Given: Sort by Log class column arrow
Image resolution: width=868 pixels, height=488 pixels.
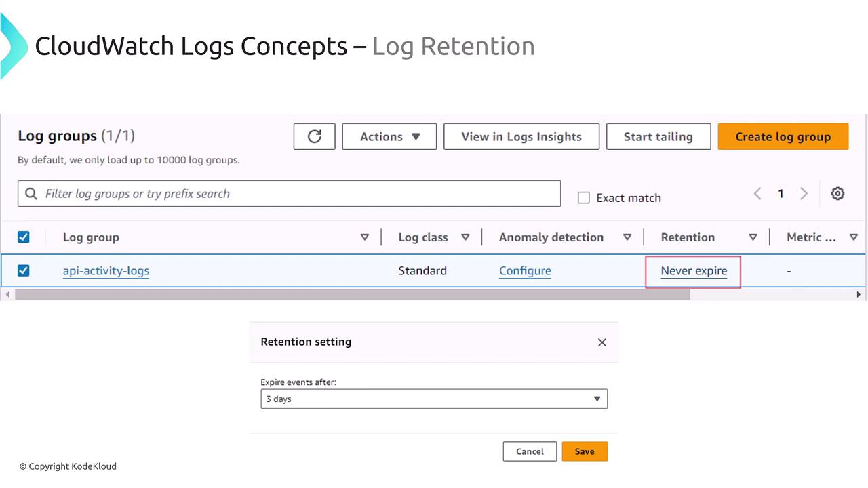Looking at the screenshot, I should click(x=465, y=237).
